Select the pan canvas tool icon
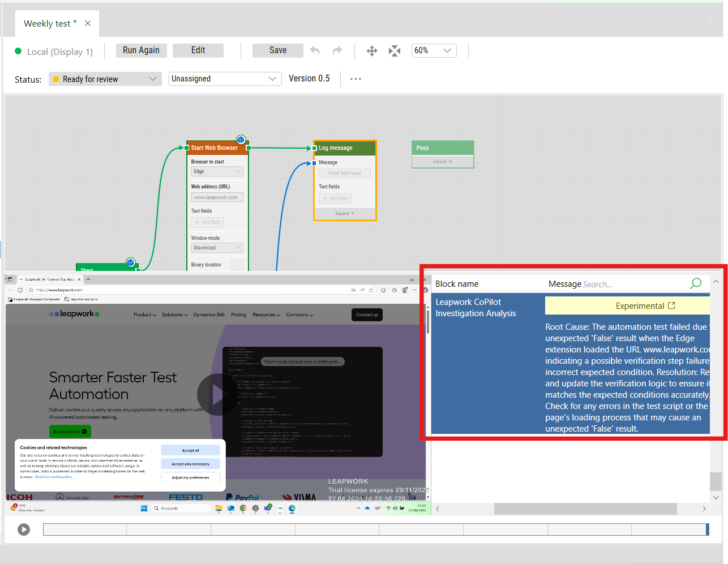 pos(372,51)
